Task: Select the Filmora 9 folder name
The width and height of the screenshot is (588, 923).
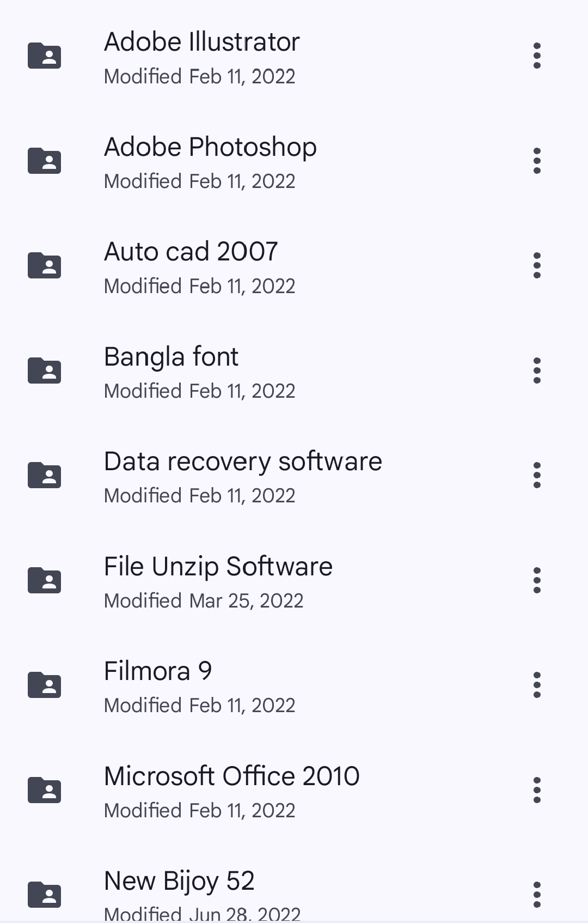Action: [x=158, y=671]
